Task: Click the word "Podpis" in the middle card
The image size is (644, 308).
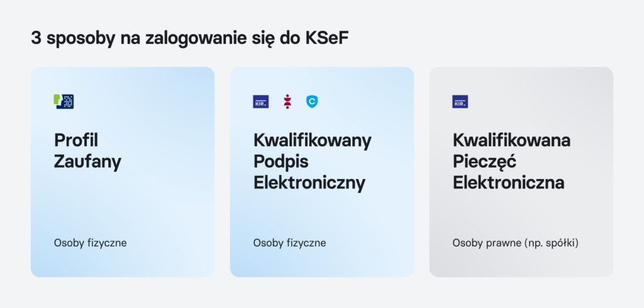Action: coord(280,161)
